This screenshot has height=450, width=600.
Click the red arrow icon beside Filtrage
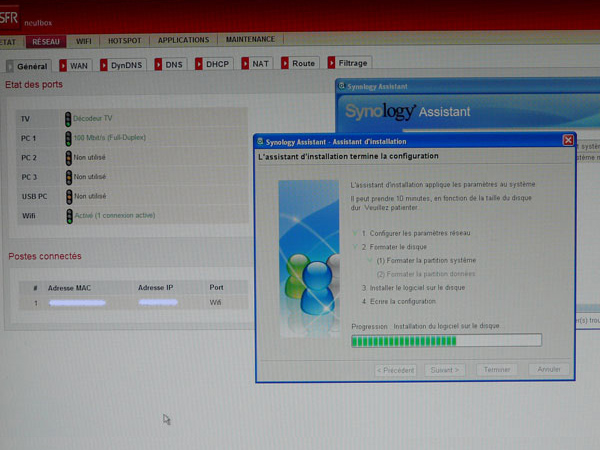pyautogui.click(x=331, y=62)
